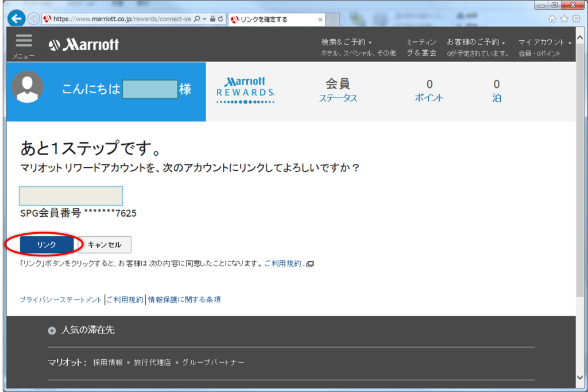Open browser tools gear icon

(577, 19)
